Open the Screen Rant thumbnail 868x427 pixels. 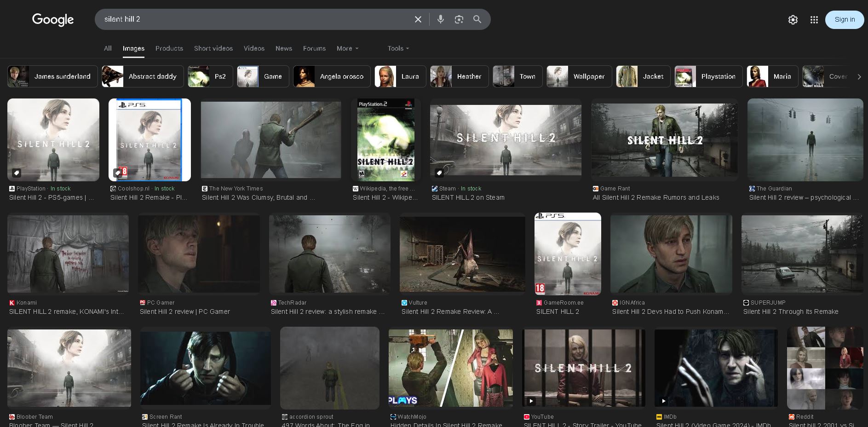[x=206, y=368]
